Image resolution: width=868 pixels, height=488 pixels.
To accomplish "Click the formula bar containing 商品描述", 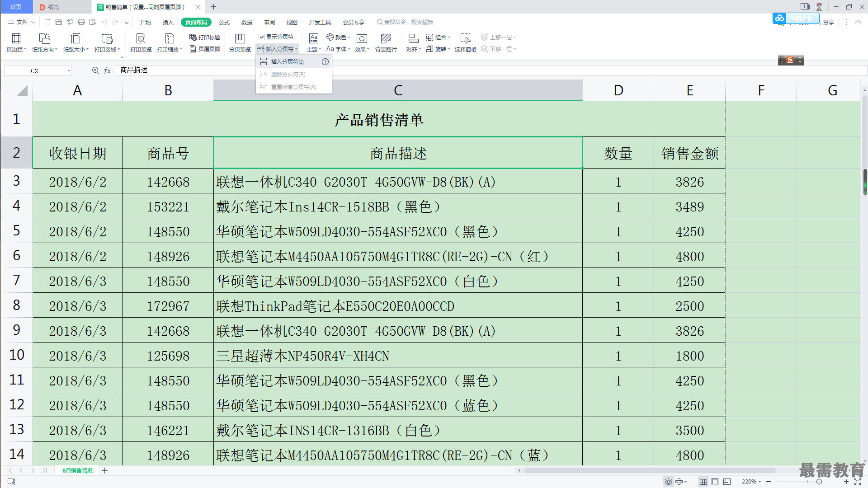I will 491,70.
